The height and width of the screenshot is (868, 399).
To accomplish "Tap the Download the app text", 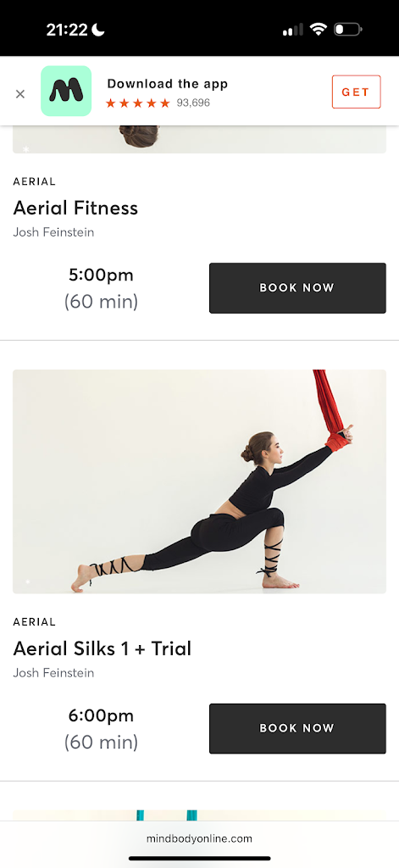I will click(168, 84).
